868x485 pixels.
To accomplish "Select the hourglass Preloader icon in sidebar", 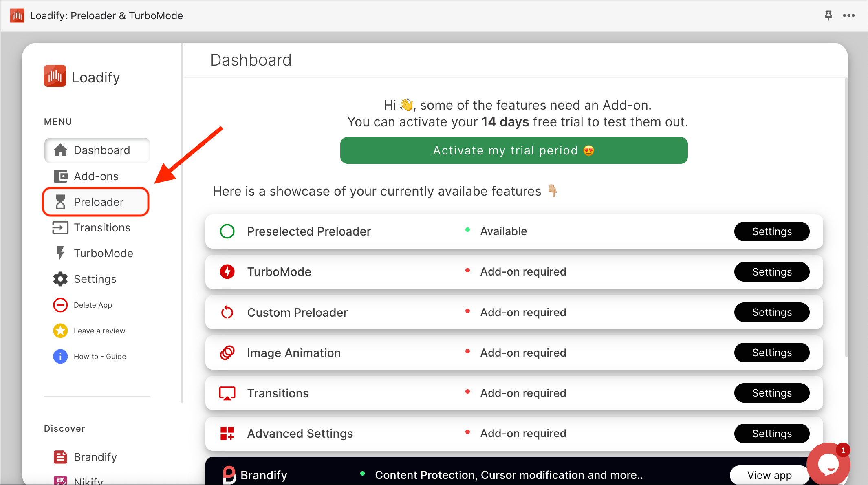I will click(x=60, y=202).
